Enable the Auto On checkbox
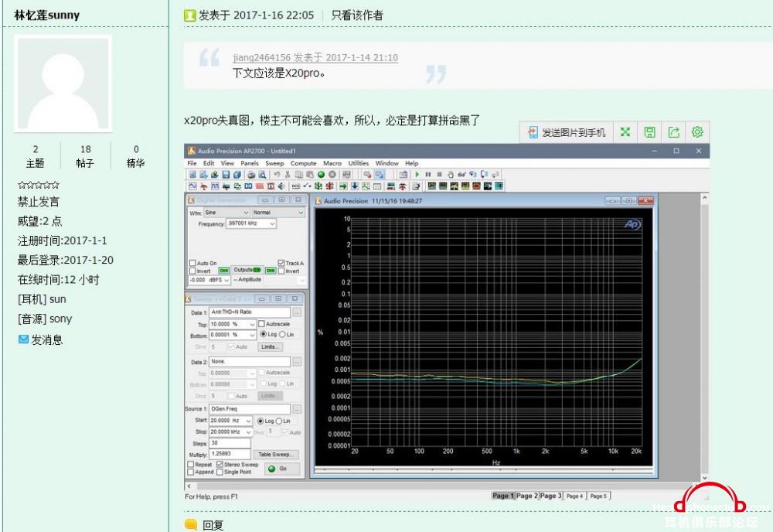 pyautogui.click(x=192, y=263)
